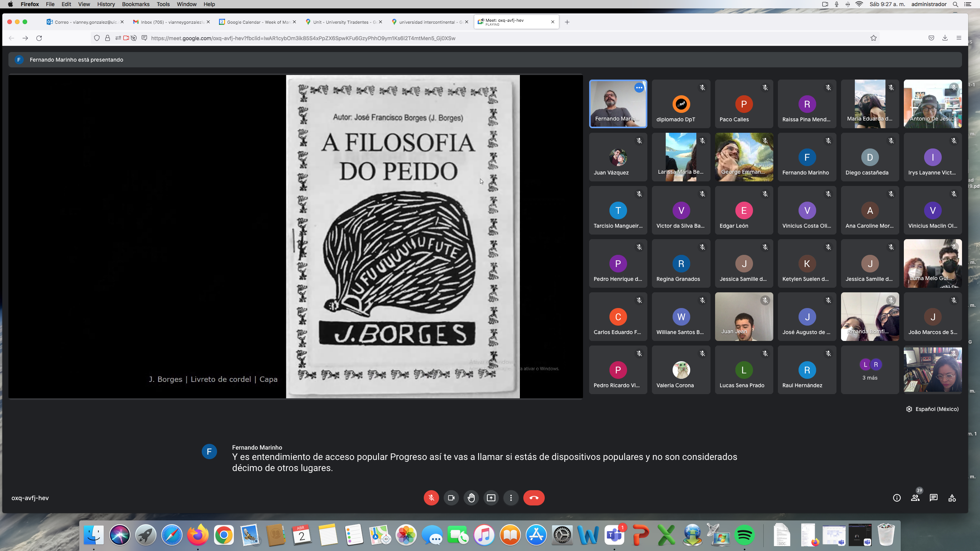This screenshot has height=551, width=980.
Task: Click the present screen button
Action: point(491,498)
